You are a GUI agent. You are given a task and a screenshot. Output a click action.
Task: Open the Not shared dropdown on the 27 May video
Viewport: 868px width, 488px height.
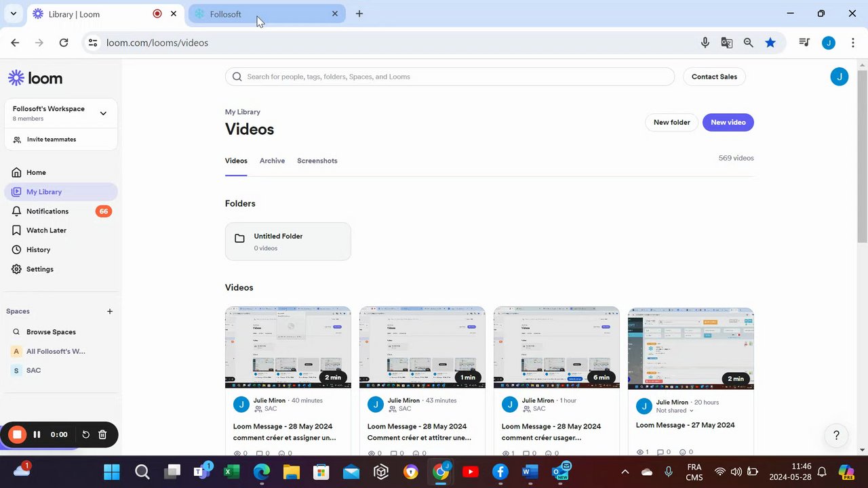point(675,411)
